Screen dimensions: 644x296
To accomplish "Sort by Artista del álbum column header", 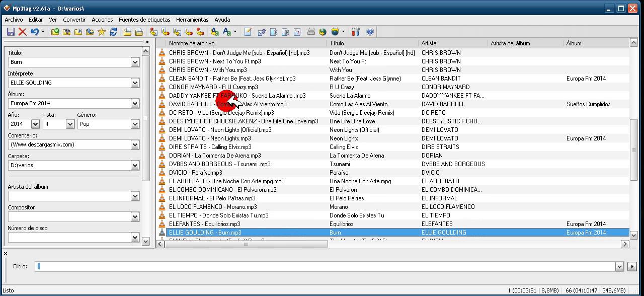I will (x=526, y=43).
